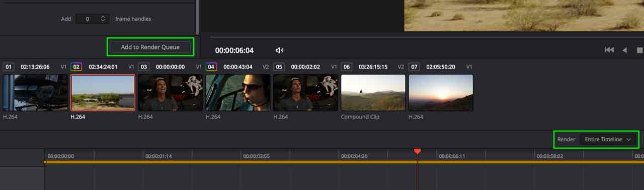Click timecode 03:26:15:15 of clip 06
Image resolution: width=644 pixels, height=190 pixels.
pyautogui.click(x=373, y=67)
